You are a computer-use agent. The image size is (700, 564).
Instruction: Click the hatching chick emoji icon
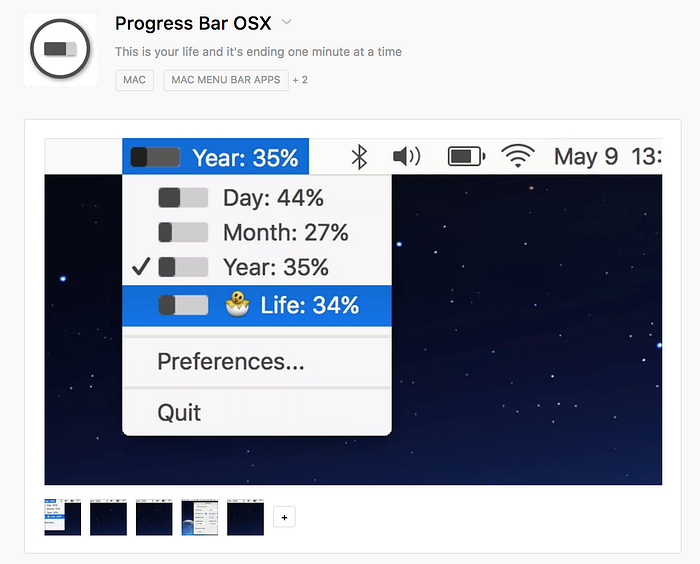(237, 305)
